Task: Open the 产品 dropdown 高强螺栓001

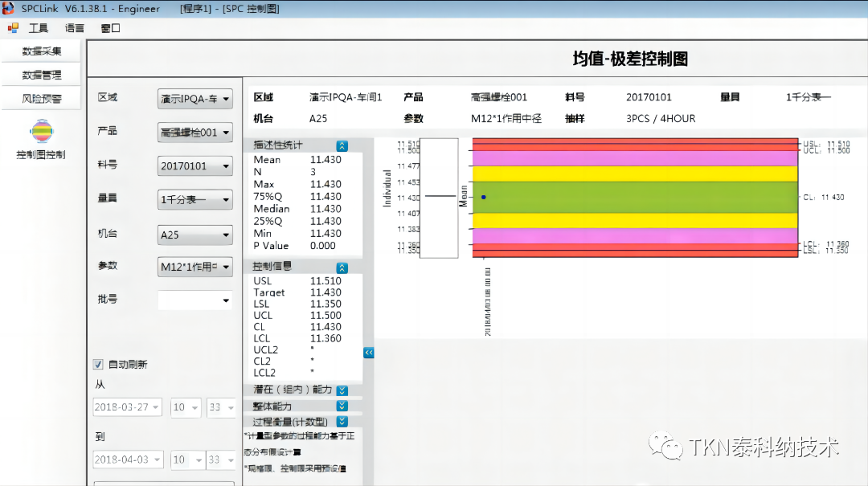Action: (194, 133)
